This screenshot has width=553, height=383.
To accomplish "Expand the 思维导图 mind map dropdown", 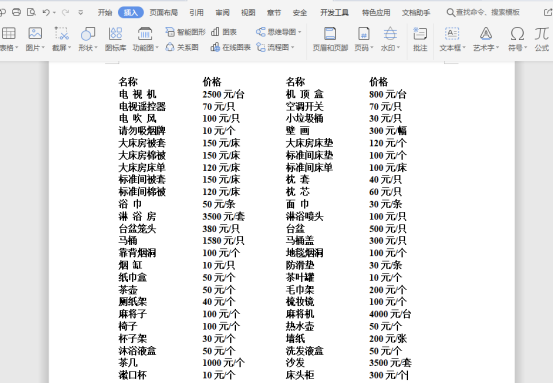I will (279, 32).
